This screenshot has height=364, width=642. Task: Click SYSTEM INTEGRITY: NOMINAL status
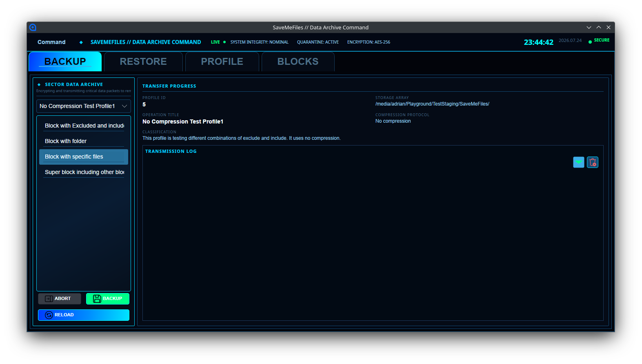[259, 42]
